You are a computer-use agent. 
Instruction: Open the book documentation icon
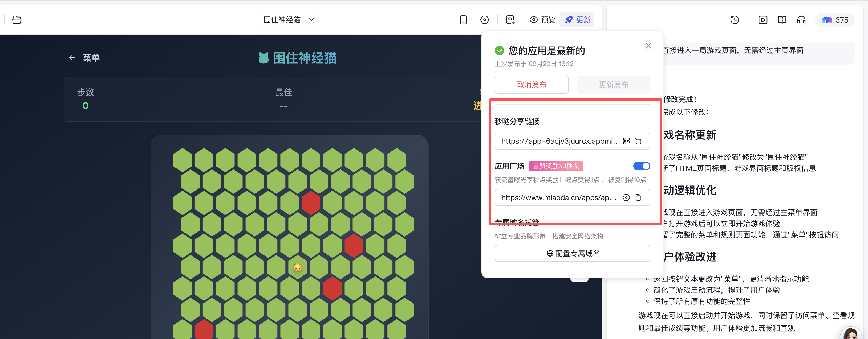click(782, 20)
